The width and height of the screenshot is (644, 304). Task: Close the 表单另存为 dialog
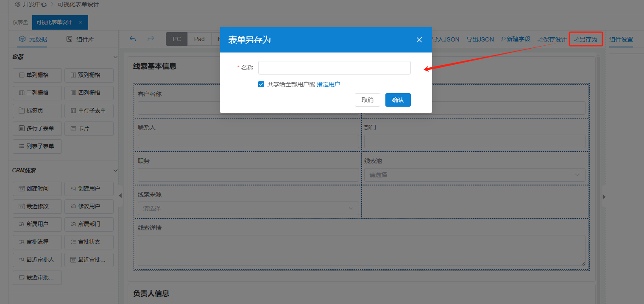point(419,40)
